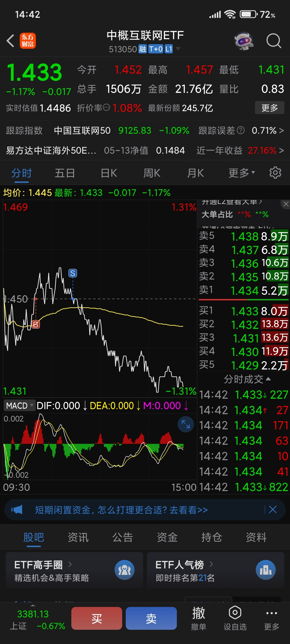Tap the 14:42 1.433 822 trade row
Viewport: 290px width, 644px height.
[x=244, y=487]
